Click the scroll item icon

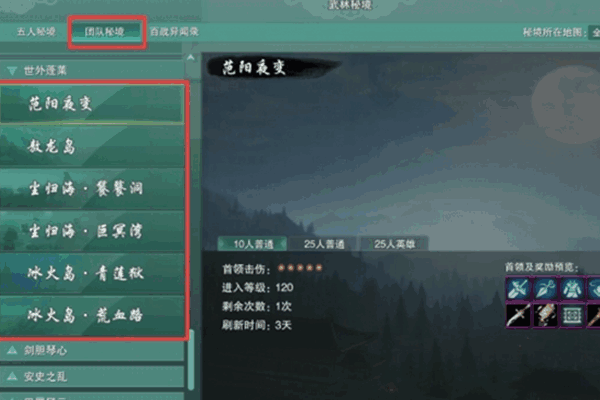[546, 315]
